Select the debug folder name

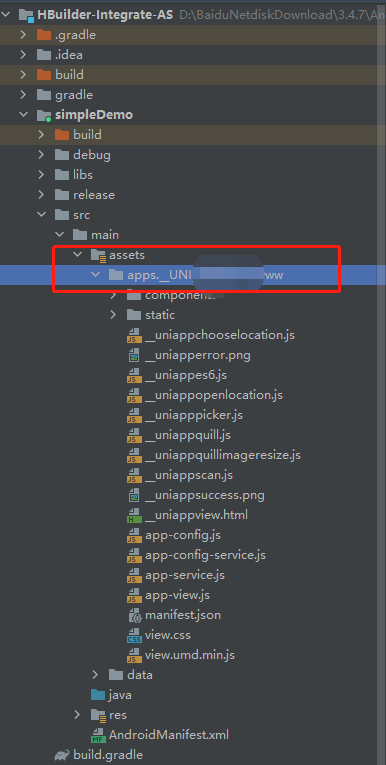[x=92, y=155]
